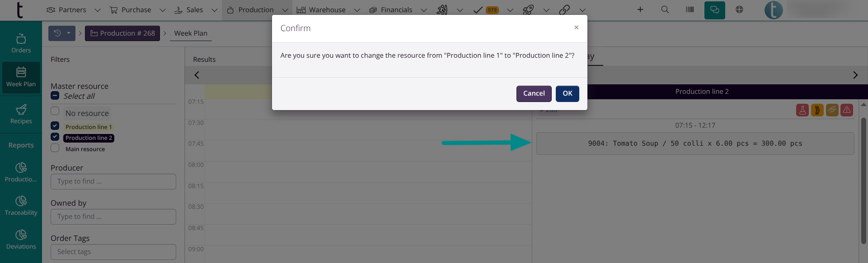Image resolution: width=868 pixels, height=263 pixels.
Task: Select the Week Plan breadcrumb tab
Action: [x=191, y=33]
